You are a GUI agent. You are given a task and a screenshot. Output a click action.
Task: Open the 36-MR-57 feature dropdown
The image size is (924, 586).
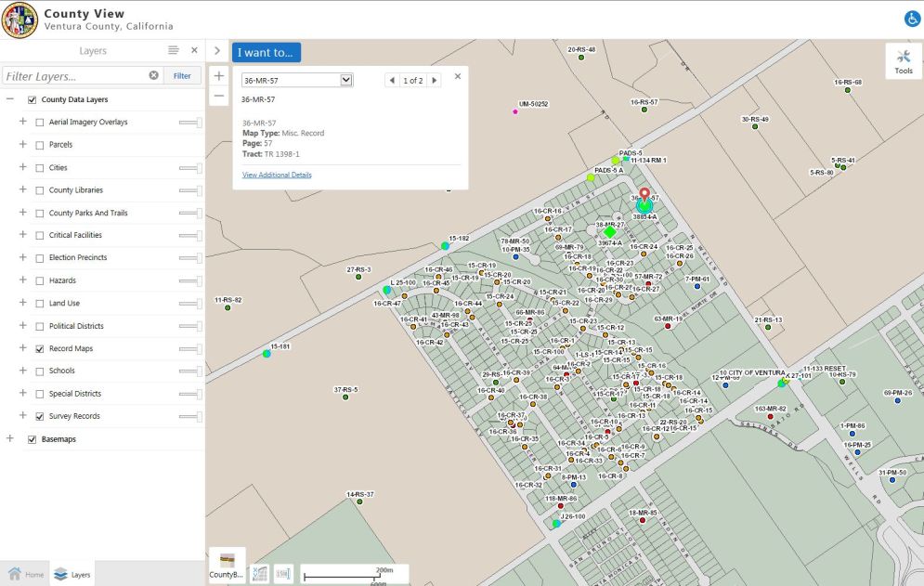coord(346,81)
